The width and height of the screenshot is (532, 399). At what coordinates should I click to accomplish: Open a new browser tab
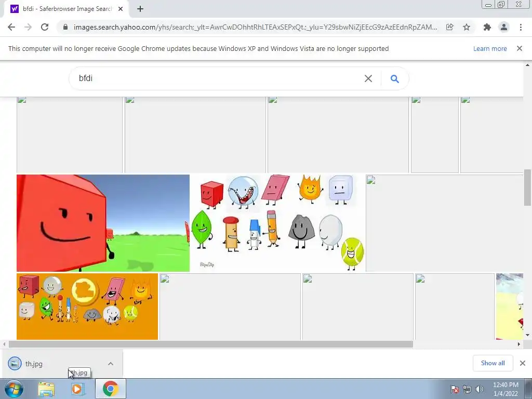click(140, 9)
